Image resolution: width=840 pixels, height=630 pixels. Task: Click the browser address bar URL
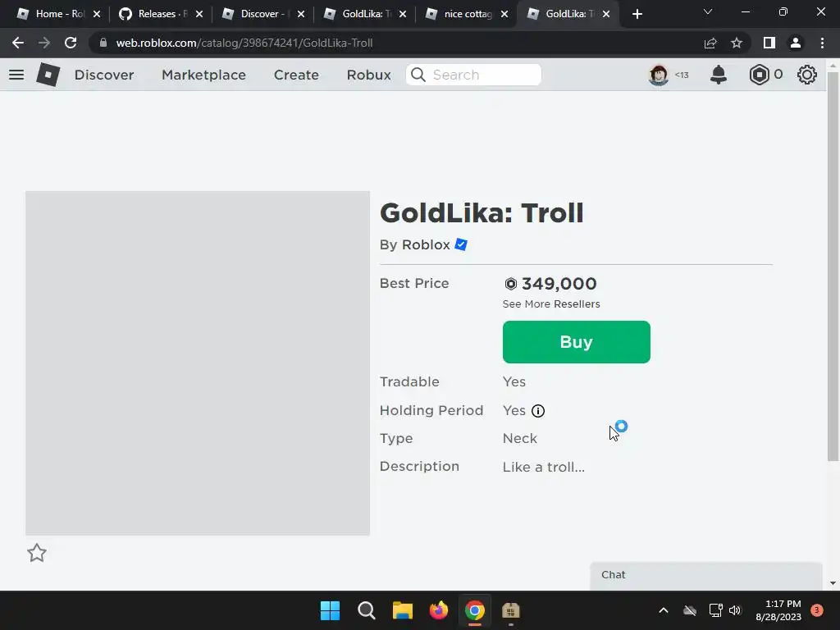244,43
